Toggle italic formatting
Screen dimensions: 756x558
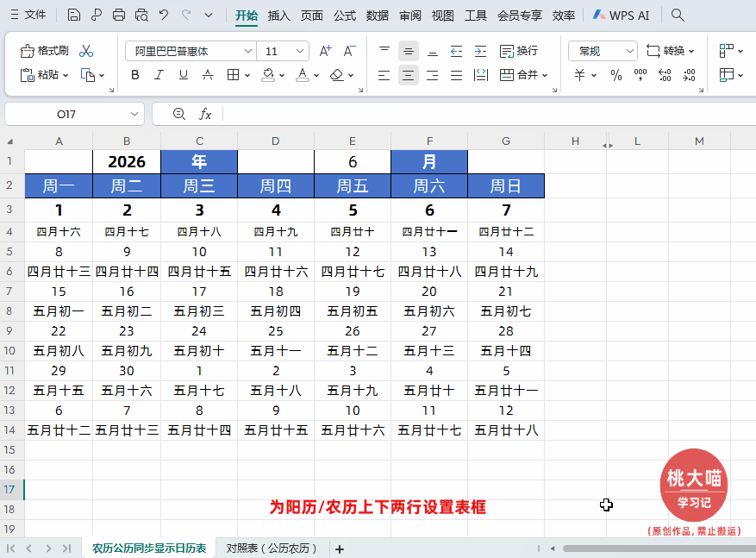[x=158, y=76]
